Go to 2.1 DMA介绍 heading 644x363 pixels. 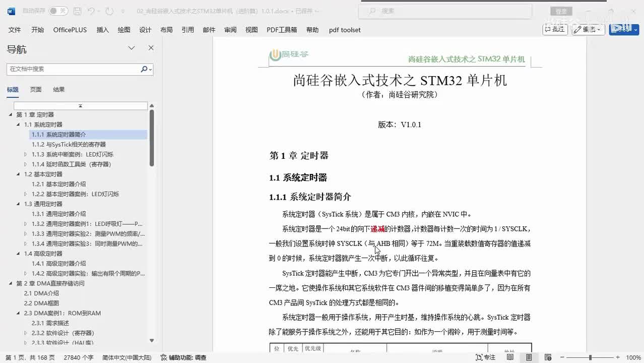(x=41, y=293)
